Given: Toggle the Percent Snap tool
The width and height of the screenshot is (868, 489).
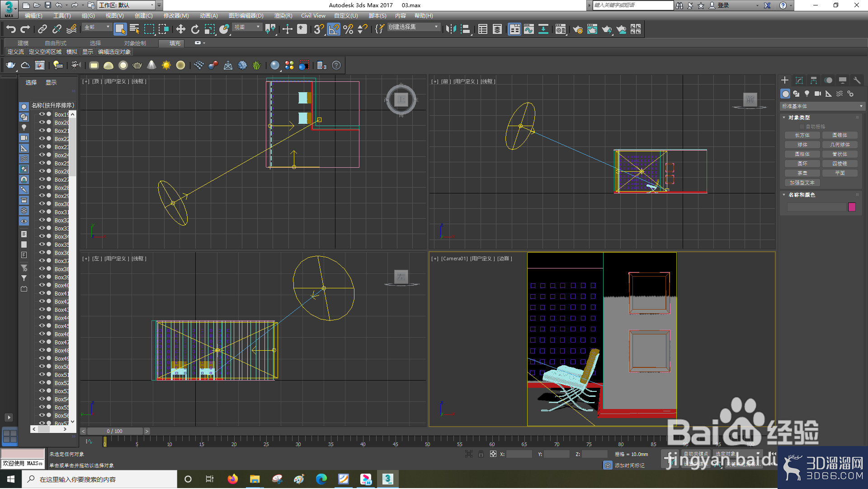Looking at the screenshot, I should point(348,29).
